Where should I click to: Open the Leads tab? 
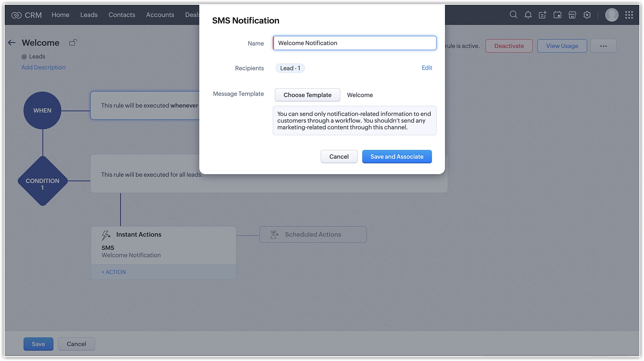89,15
